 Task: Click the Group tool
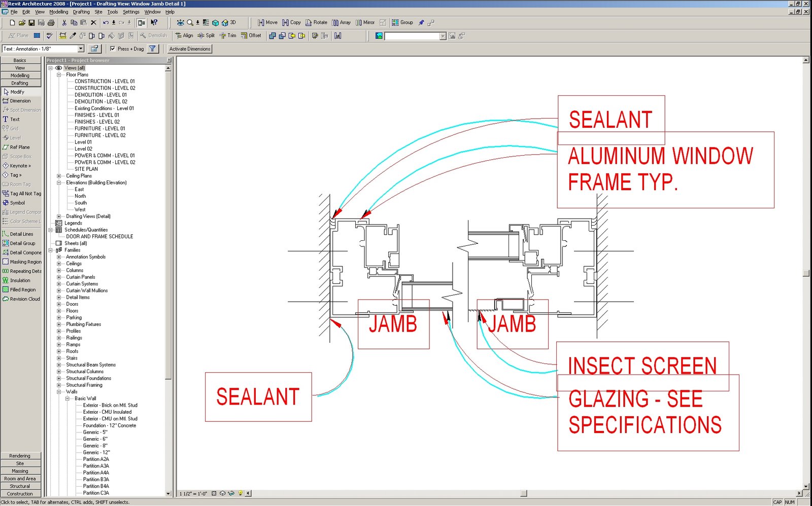(x=402, y=23)
